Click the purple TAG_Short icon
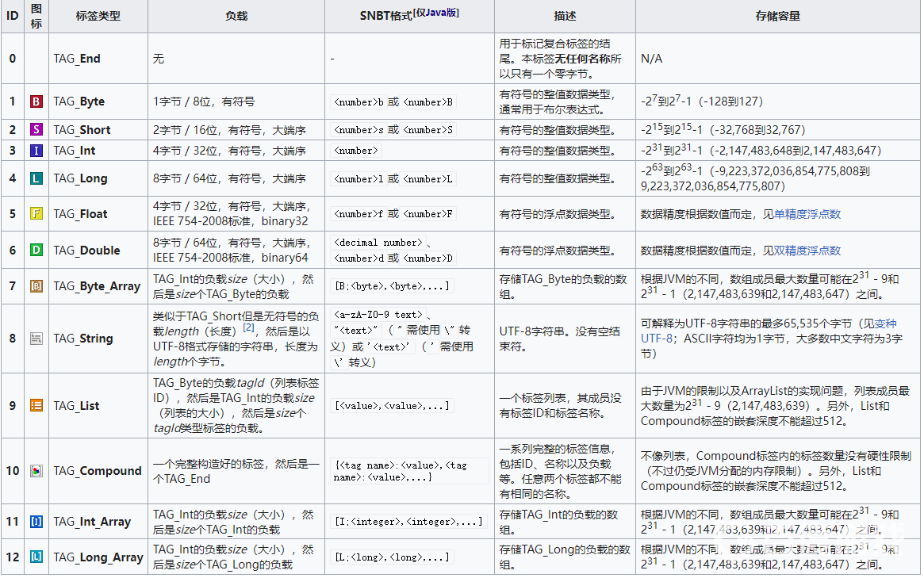924x578 pixels. click(x=36, y=129)
